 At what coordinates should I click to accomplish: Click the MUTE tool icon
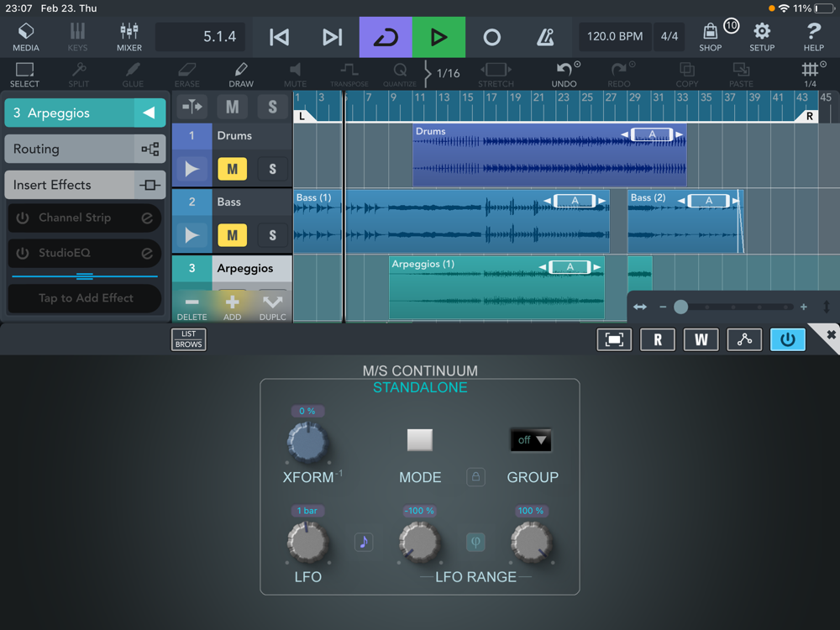(x=295, y=75)
